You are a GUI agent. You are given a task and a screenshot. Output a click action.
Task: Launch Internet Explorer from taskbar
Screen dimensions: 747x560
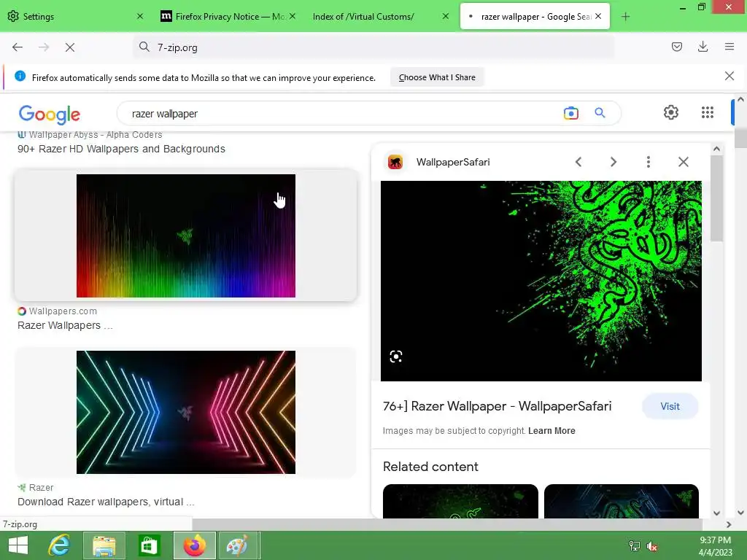point(59,545)
